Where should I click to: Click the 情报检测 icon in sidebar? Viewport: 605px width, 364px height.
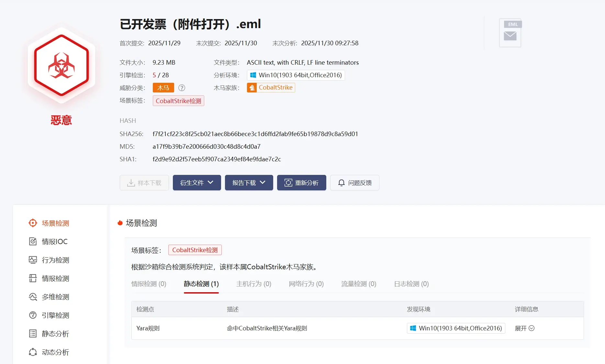[33, 278]
